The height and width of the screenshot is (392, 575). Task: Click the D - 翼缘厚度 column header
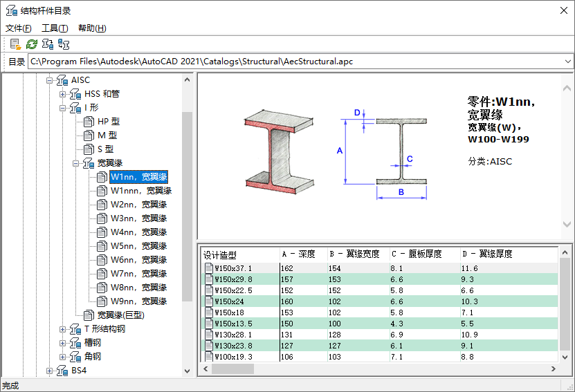509,254
